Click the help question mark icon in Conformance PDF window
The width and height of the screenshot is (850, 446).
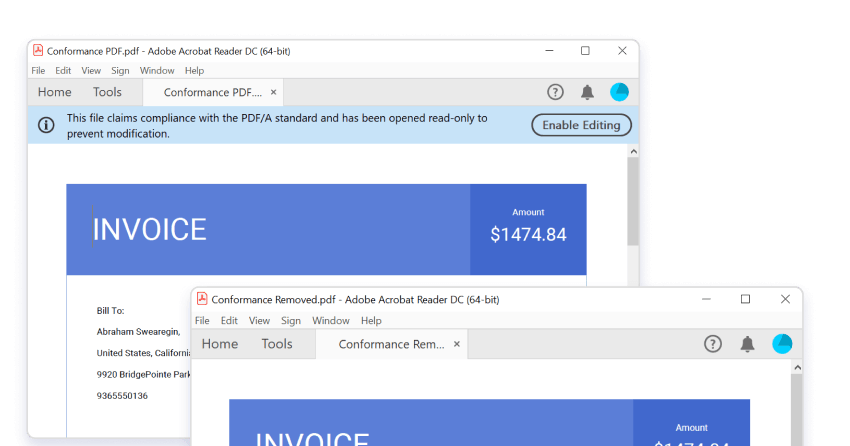click(555, 92)
